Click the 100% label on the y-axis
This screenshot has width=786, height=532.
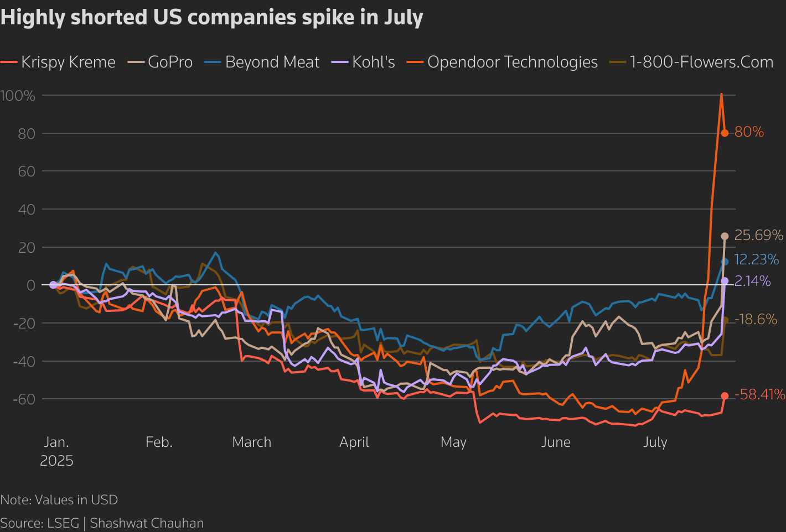(x=18, y=96)
